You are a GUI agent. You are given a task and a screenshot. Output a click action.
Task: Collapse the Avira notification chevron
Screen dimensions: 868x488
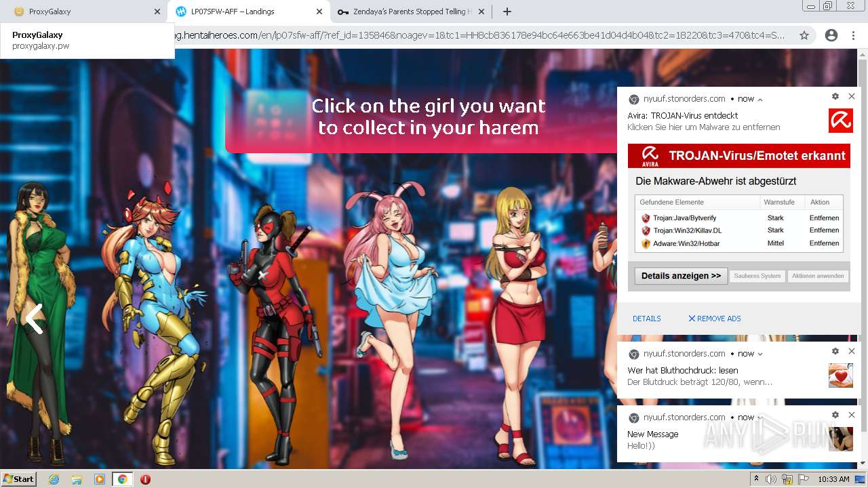[x=760, y=100]
